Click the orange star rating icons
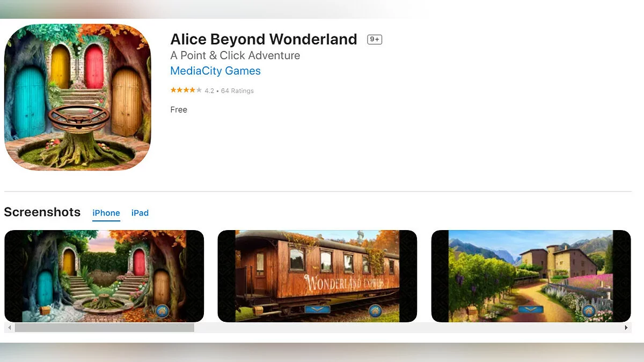Image resolution: width=644 pixels, height=362 pixels. 186,91
